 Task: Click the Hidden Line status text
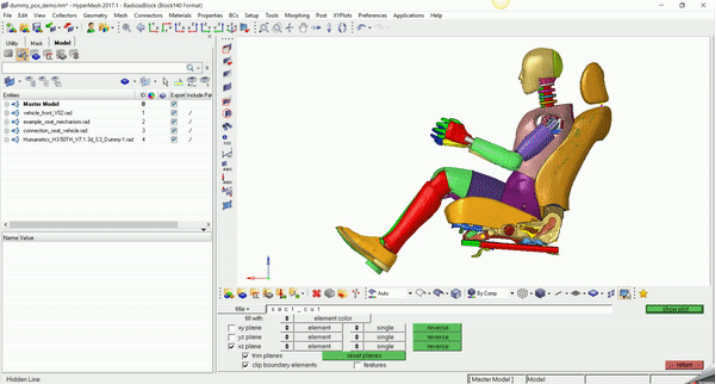tap(23, 379)
